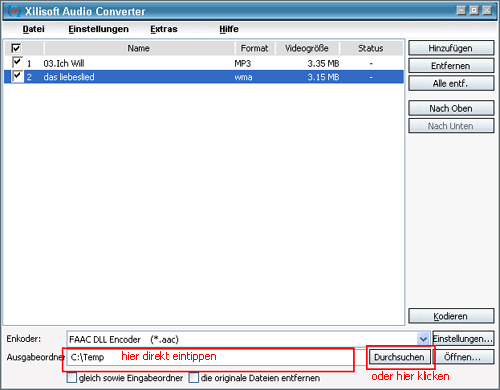Click the Alle entf. button
Image resolution: width=500 pixels, height=390 pixels.
tap(451, 83)
